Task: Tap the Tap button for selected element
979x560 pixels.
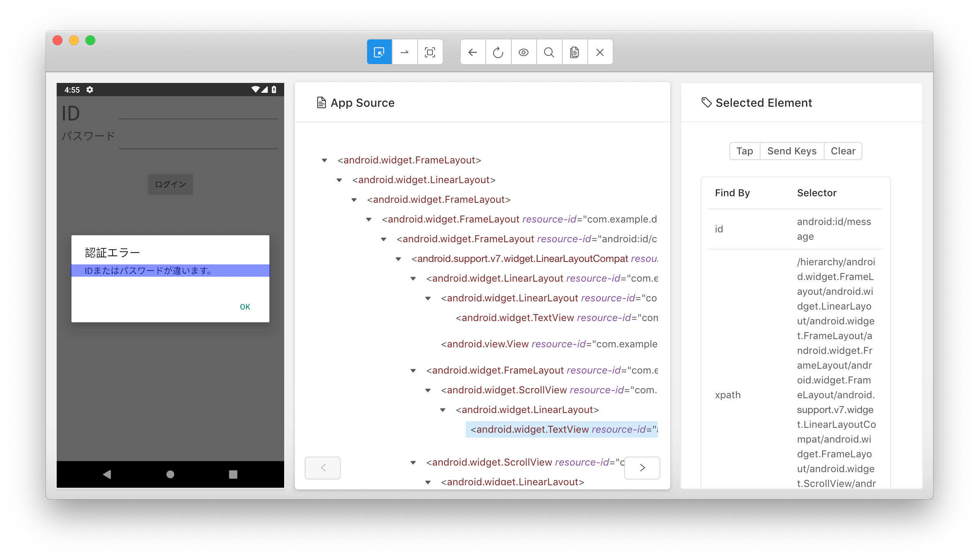Action: point(745,151)
